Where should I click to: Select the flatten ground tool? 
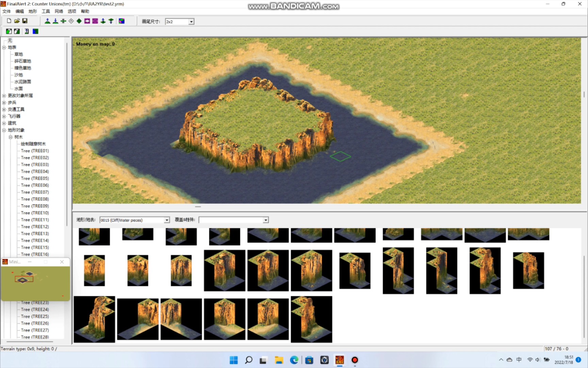tap(63, 21)
